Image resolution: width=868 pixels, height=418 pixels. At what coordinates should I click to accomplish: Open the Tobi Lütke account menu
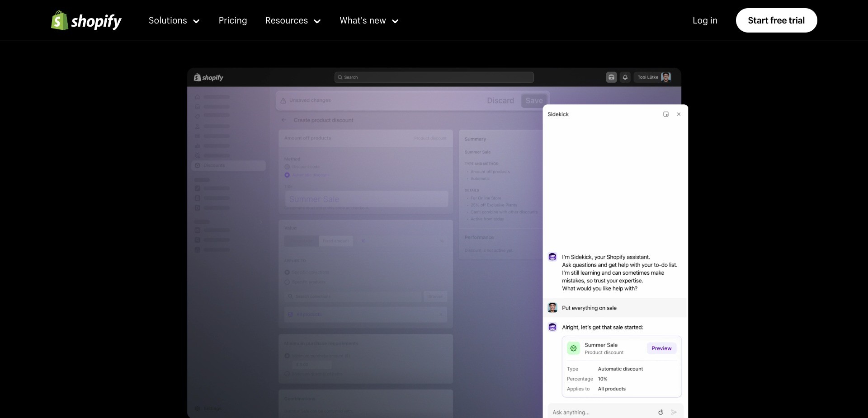point(653,77)
